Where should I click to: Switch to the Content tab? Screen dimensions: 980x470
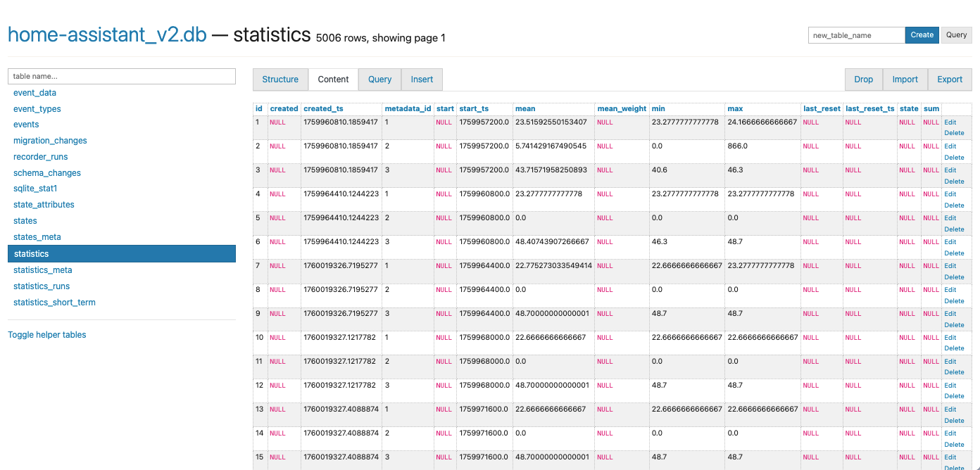pyautogui.click(x=333, y=80)
